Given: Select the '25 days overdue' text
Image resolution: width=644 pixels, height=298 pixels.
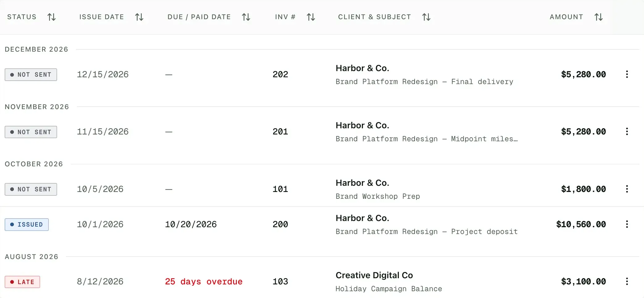Looking at the screenshot, I should pos(204,282).
